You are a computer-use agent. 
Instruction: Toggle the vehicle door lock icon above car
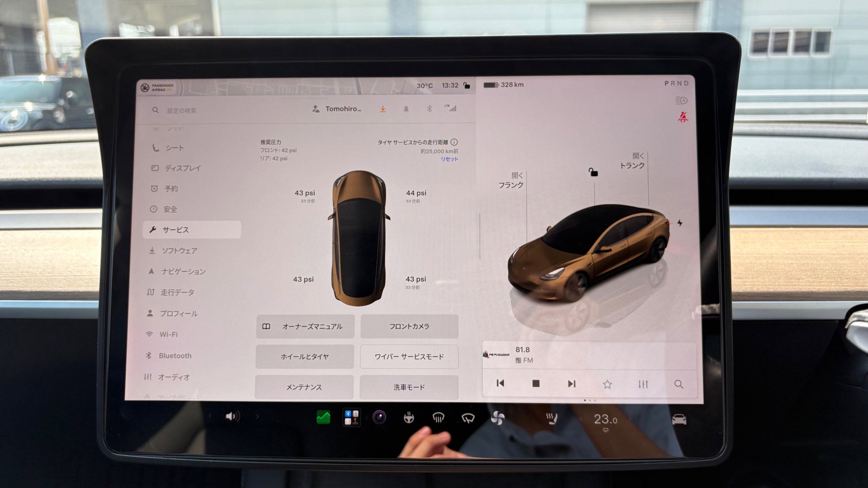coord(593,172)
